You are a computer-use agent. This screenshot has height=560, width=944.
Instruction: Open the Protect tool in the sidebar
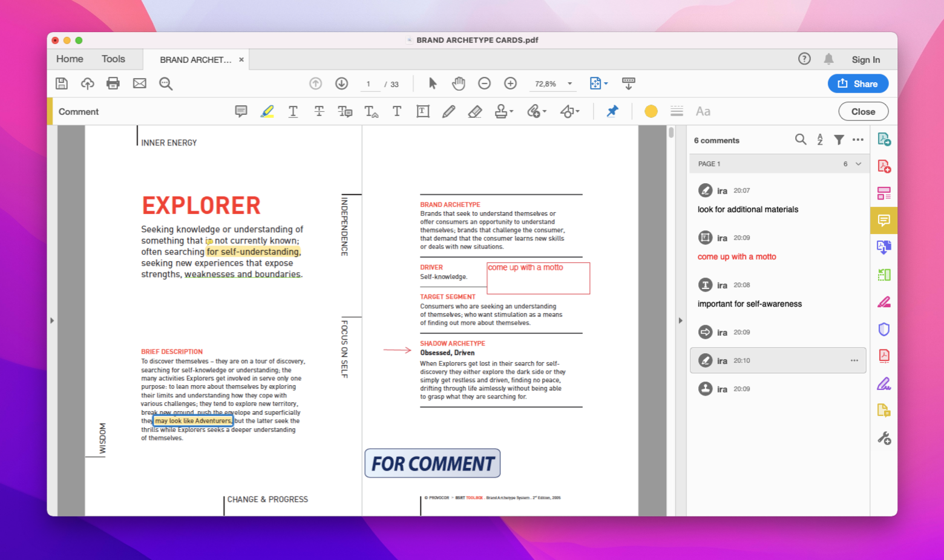(883, 329)
